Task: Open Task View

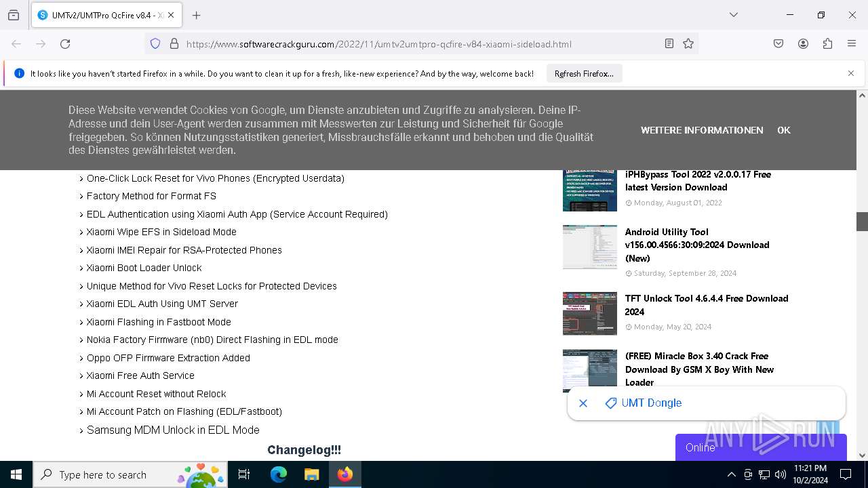Action: (244, 474)
